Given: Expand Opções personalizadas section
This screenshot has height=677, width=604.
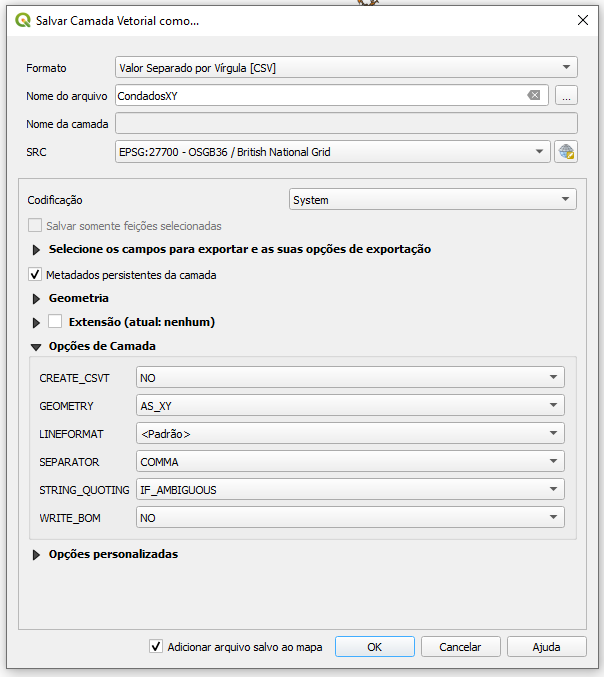Looking at the screenshot, I should point(37,555).
